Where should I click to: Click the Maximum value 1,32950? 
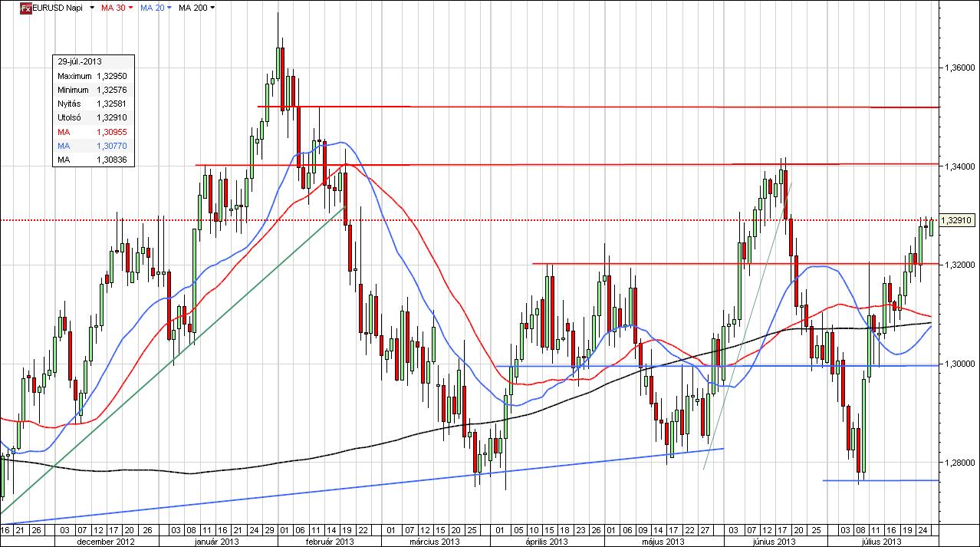point(111,76)
